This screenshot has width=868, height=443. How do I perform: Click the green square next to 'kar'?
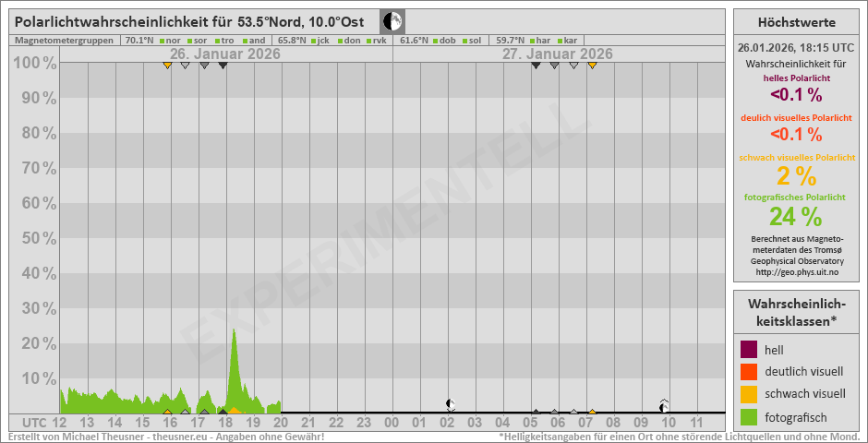[560, 41]
